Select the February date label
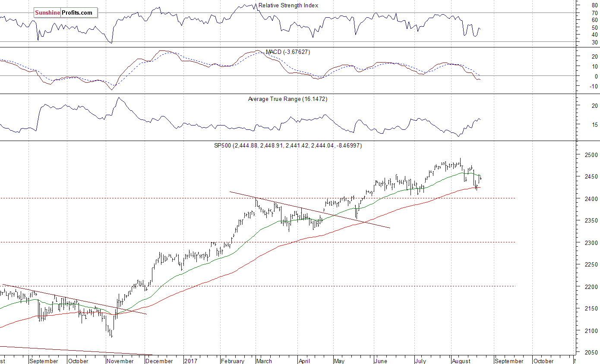Screen dimensions: 600x364 (233, 361)
